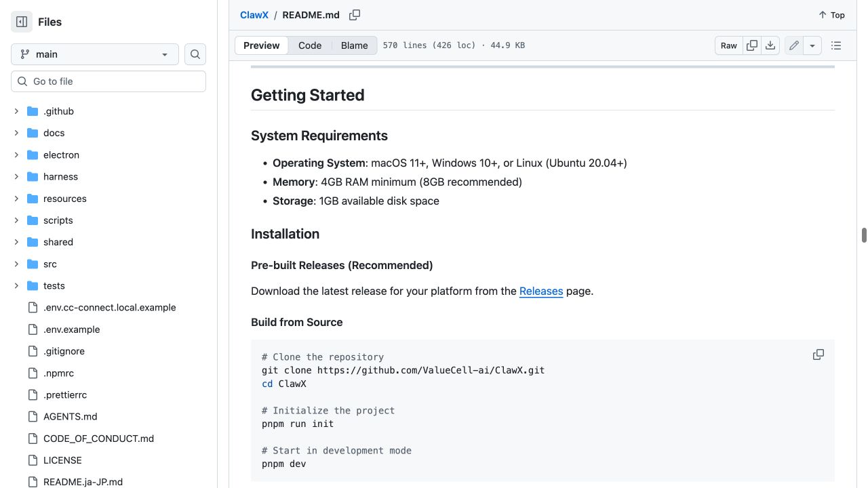Click the docs folder icon
This screenshot has width=868, height=488.
[x=33, y=133]
